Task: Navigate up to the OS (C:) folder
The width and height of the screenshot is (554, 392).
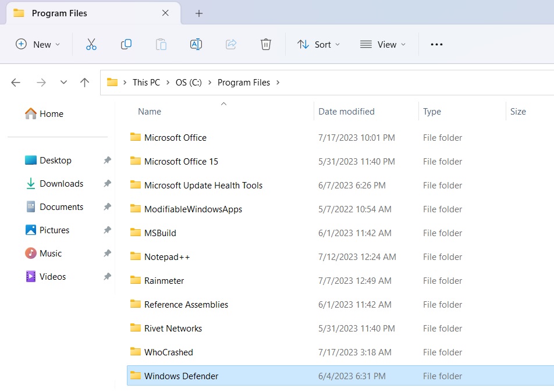Action: [x=84, y=82]
